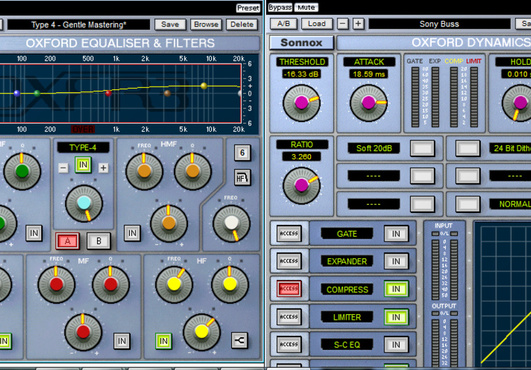This screenshot has width=531, height=370.
Task: Click the cyan TYPE-4 trim knob
Action: (x=84, y=203)
